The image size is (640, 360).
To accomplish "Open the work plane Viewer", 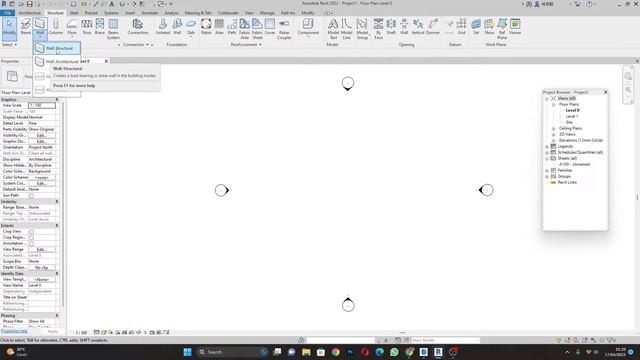I will [515, 27].
